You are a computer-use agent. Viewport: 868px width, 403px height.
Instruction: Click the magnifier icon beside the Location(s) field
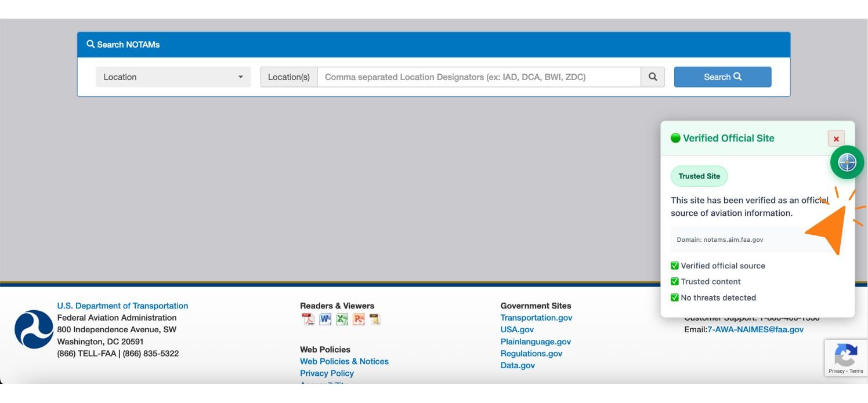653,77
